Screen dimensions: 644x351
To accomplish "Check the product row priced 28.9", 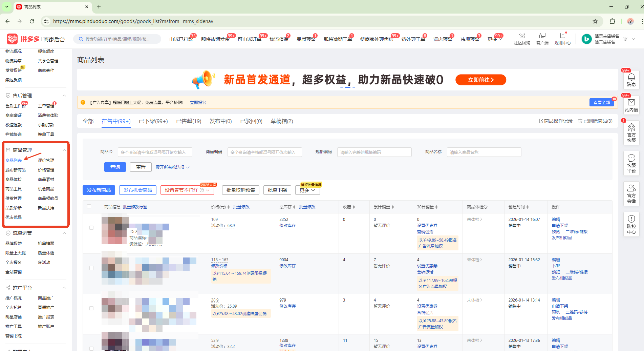I will point(91,308).
